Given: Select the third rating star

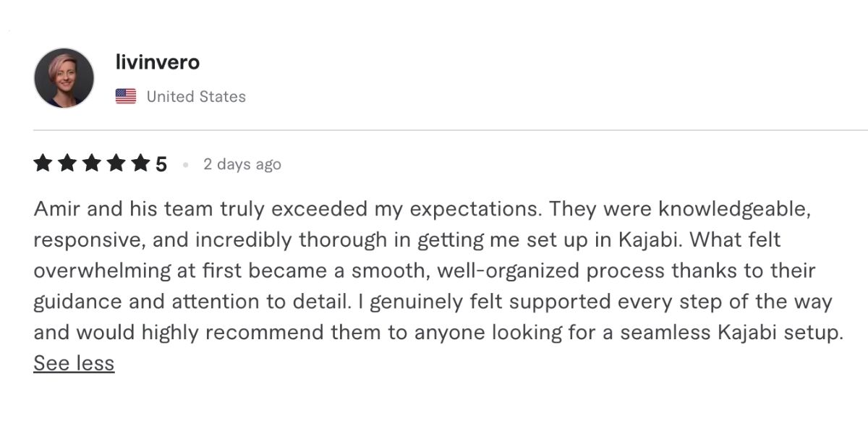Looking at the screenshot, I should pos(92,164).
